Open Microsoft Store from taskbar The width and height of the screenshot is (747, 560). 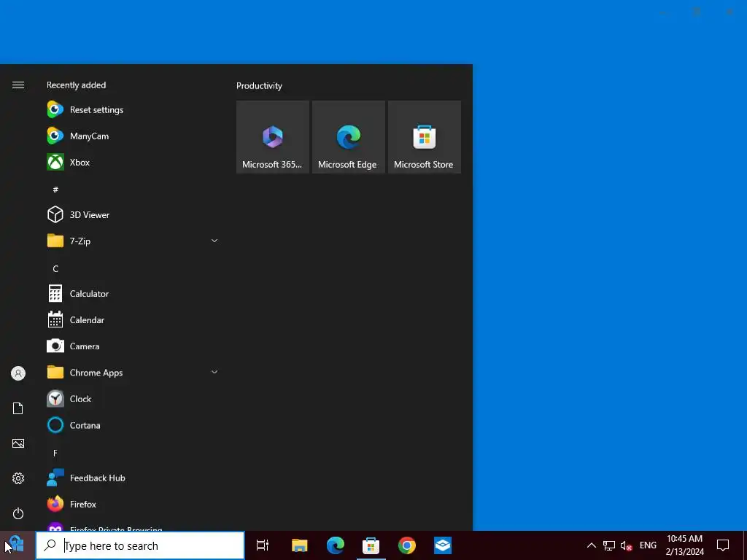tap(371, 545)
